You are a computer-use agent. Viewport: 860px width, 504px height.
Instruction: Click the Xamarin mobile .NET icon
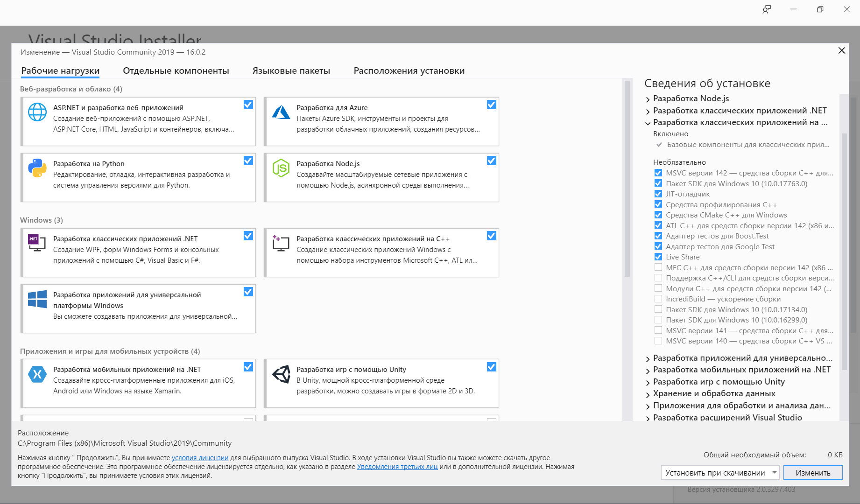coord(37,374)
